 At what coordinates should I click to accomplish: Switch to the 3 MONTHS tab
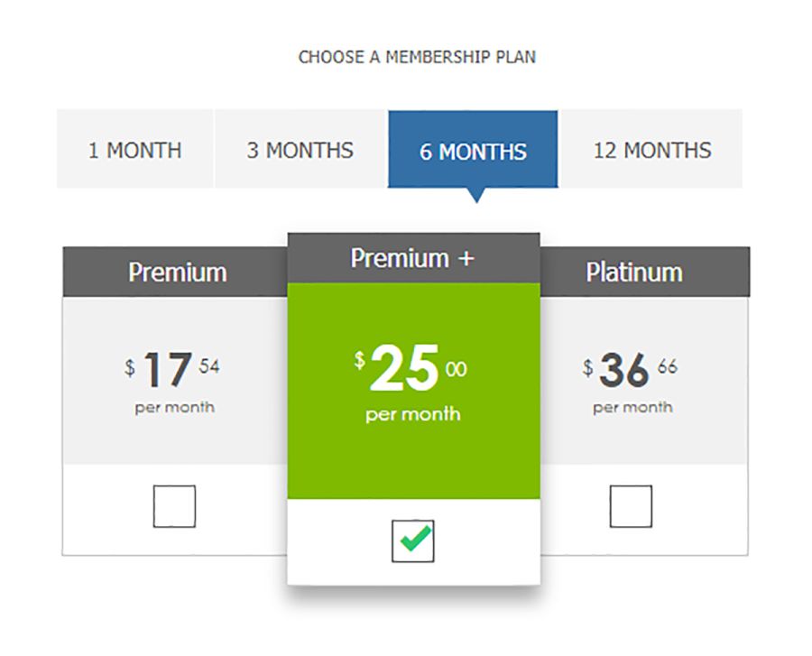300,149
